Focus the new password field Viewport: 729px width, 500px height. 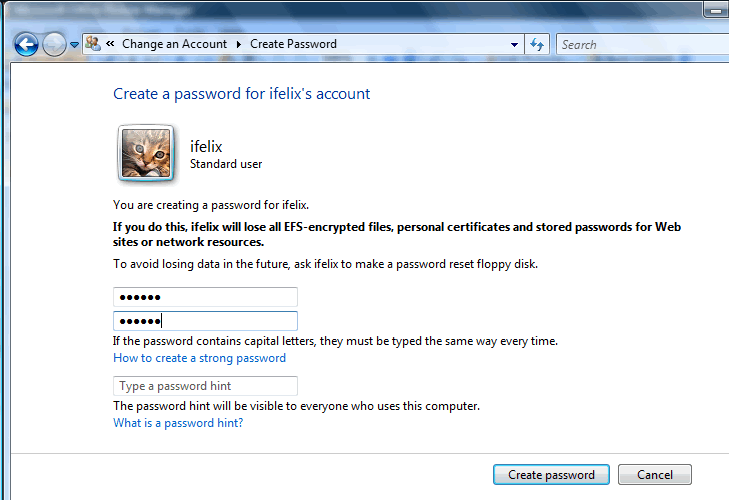(x=205, y=297)
